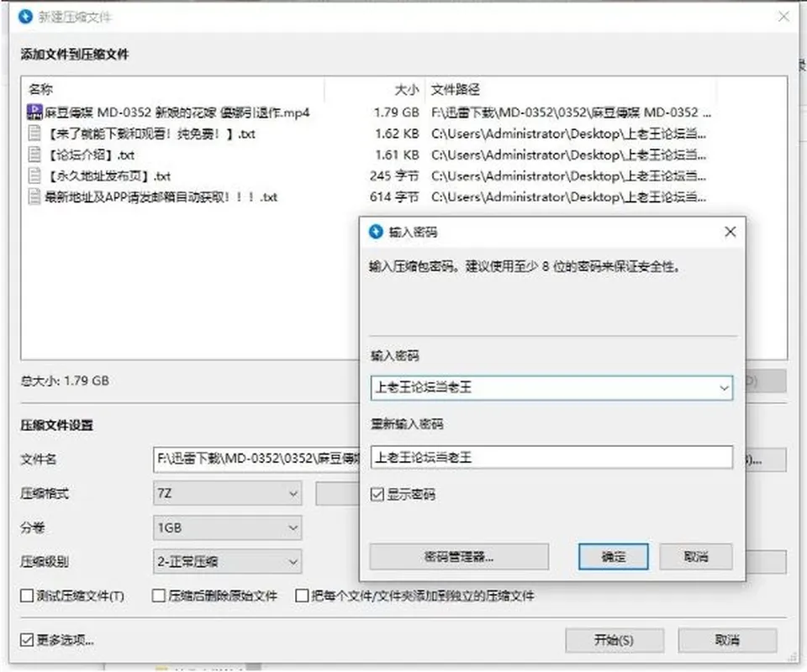Click the Bandizip logo in 新建压缩文件 title bar

click(x=25, y=17)
